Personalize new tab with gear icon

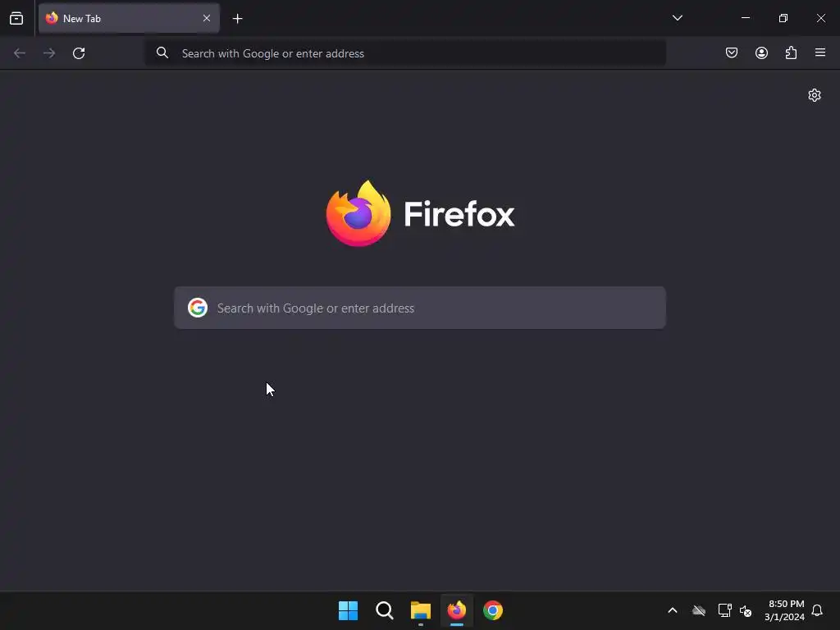coord(815,95)
